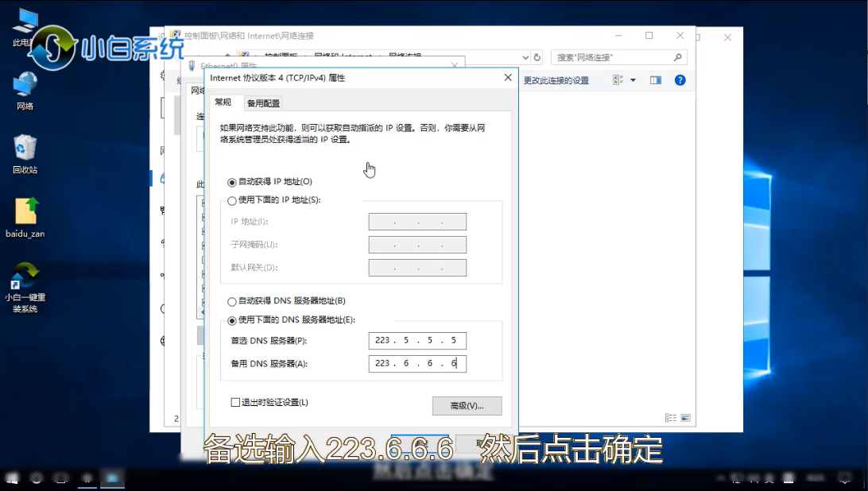The height and width of the screenshot is (491, 868).
Task: Open the 小白一键重装系统 shortcut icon
Action: pos(25,287)
